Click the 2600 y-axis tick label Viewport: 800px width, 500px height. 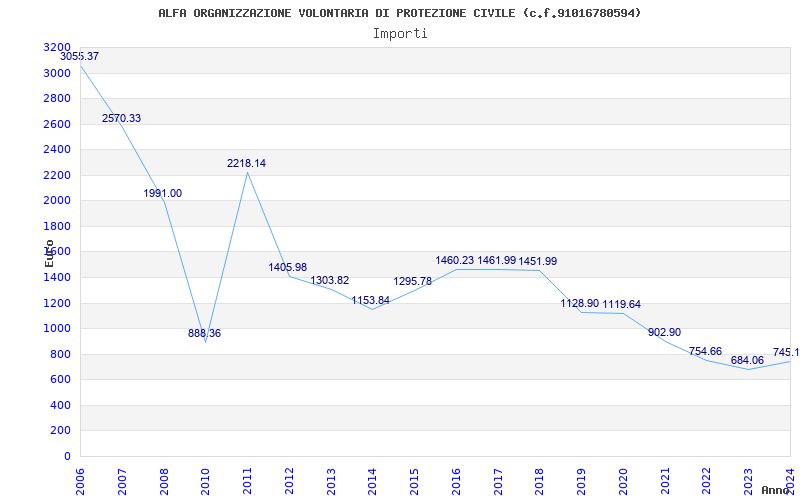click(57, 124)
